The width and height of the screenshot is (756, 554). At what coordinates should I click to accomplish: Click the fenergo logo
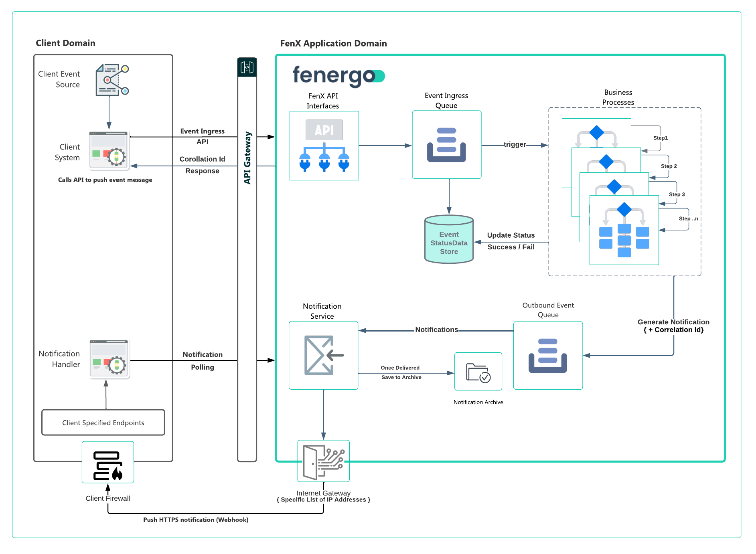[338, 76]
